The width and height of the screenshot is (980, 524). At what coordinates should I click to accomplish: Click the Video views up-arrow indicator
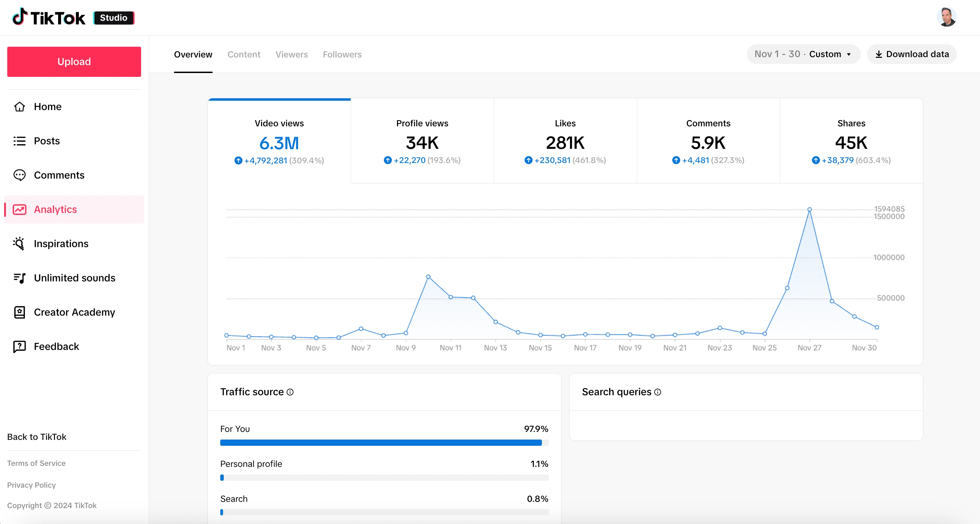coord(238,161)
